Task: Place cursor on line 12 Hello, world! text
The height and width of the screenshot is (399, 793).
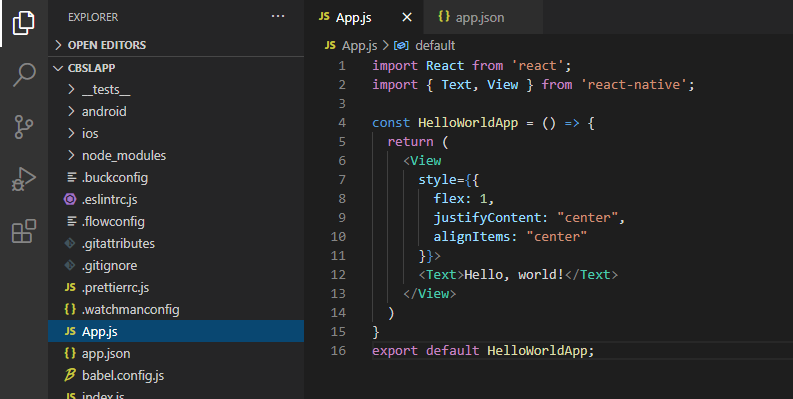Action: (x=514, y=275)
